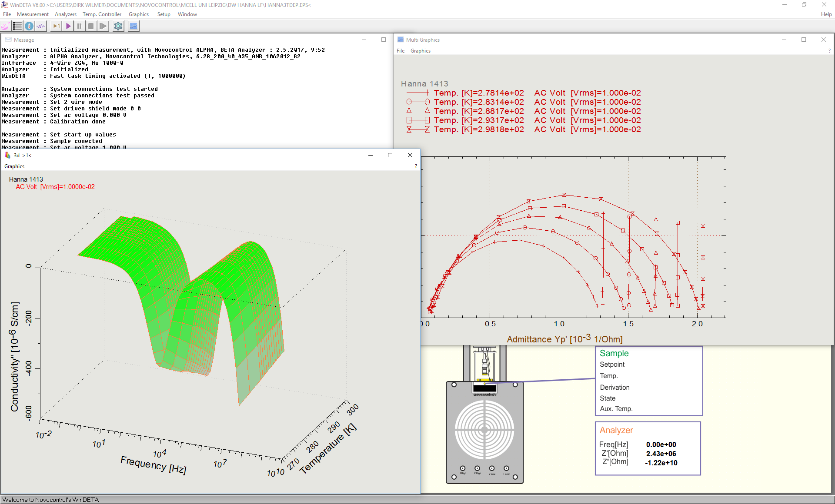Click the Aux. Temp. row in Sample panel
The width and height of the screenshot is (835, 504).
[616, 409]
